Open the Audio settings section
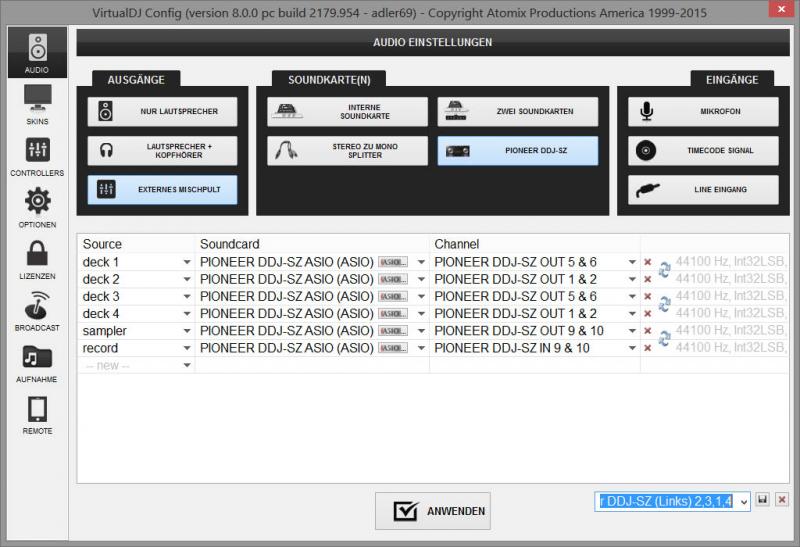800x547 pixels. point(37,53)
